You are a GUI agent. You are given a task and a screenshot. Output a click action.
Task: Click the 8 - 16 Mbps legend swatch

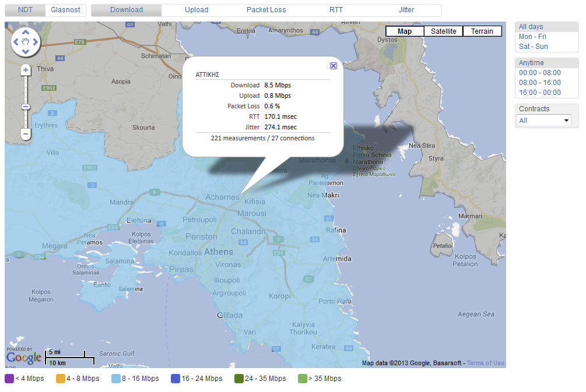point(115,379)
